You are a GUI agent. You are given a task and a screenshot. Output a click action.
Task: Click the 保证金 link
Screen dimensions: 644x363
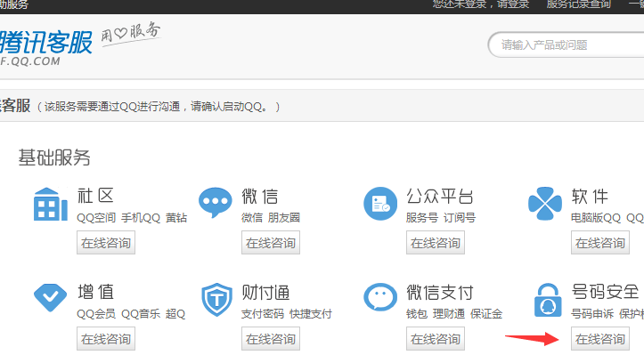(486, 314)
